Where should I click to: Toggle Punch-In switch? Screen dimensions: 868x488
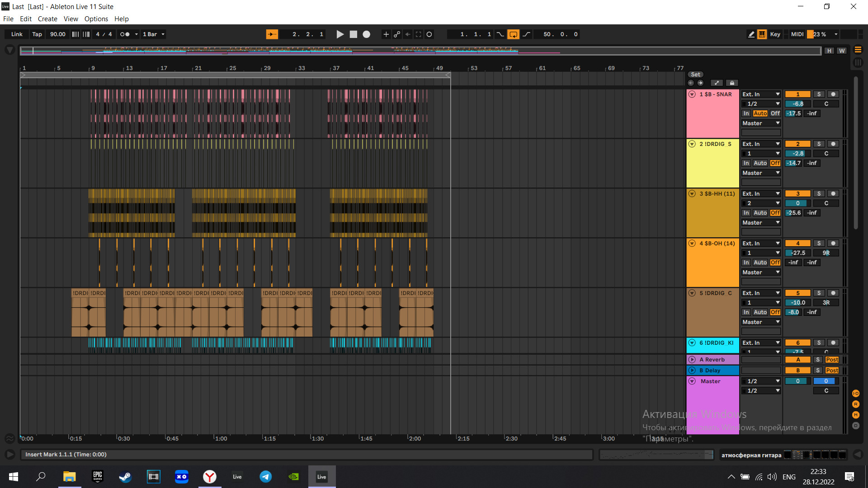[x=500, y=34]
